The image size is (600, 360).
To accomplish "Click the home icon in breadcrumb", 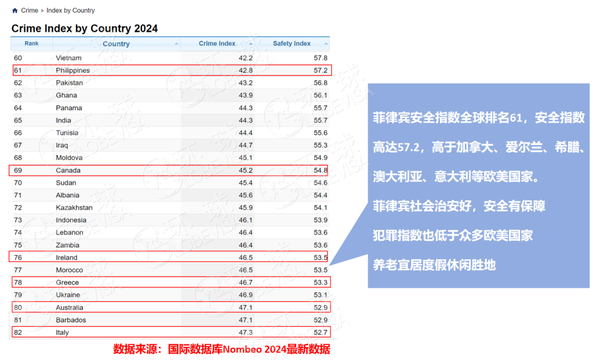I will 15,10.
